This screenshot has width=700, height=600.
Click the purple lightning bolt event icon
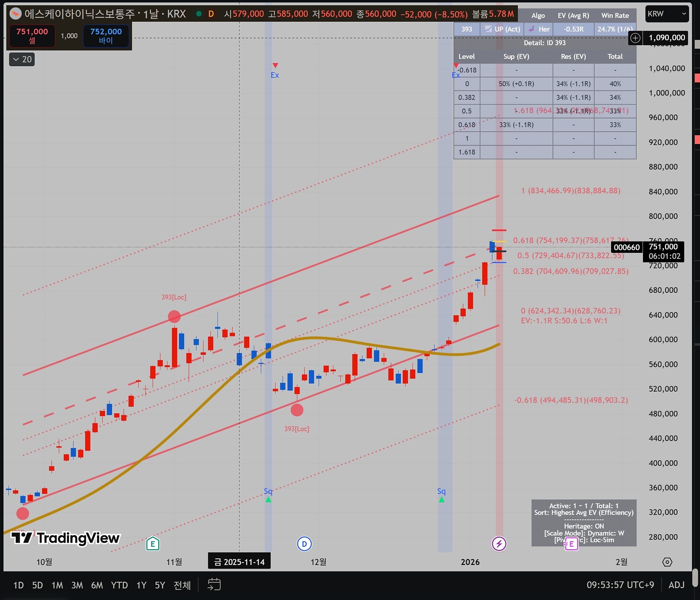click(499, 544)
